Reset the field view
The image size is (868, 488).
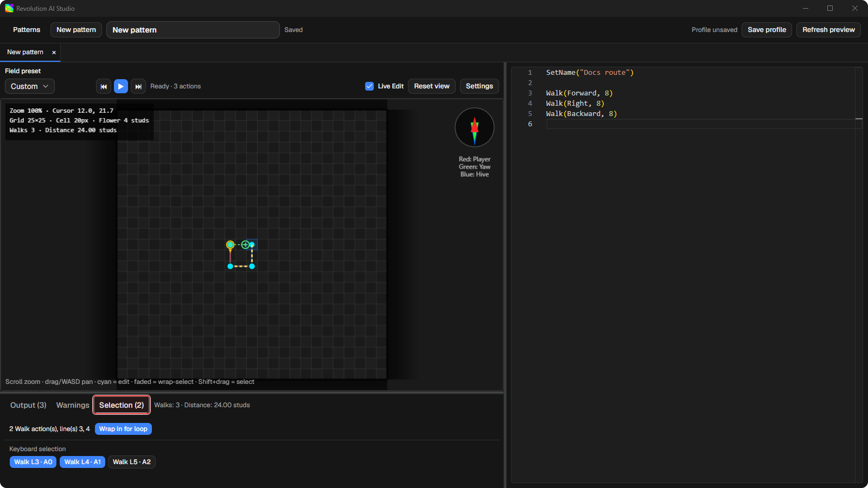(432, 86)
